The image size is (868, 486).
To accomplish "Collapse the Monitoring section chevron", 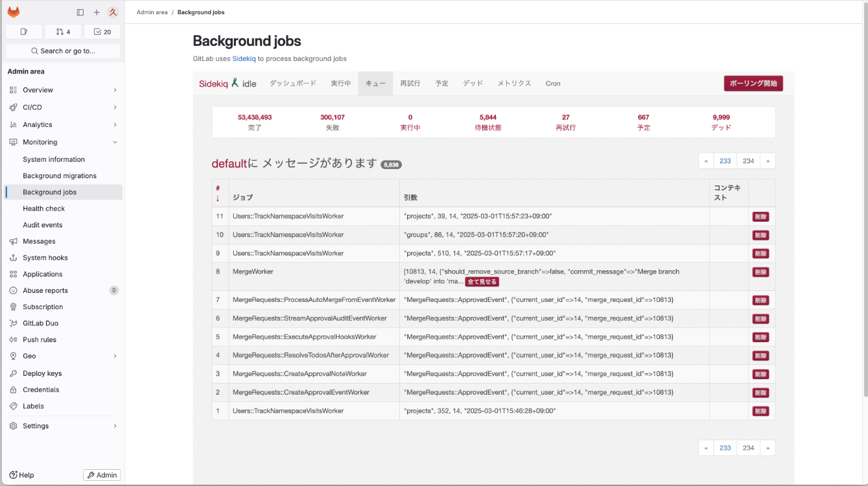I will [115, 142].
